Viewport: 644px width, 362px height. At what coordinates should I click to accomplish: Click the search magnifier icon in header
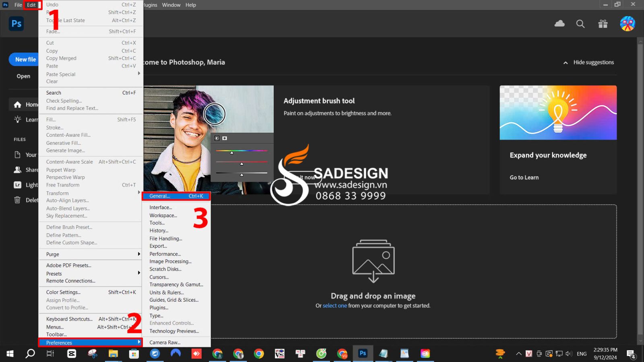pyautogui.click(x=580, y=24)
